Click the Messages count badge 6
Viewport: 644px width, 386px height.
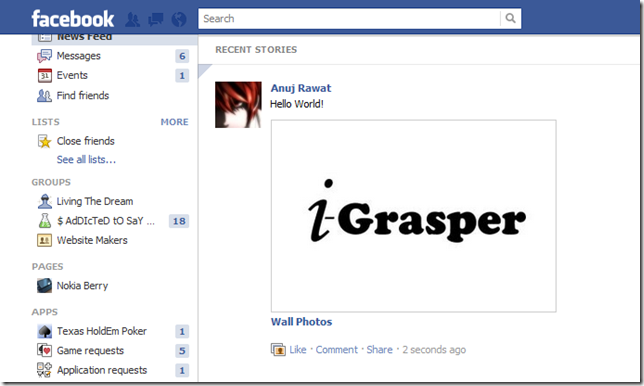click(x=182, y=56)
